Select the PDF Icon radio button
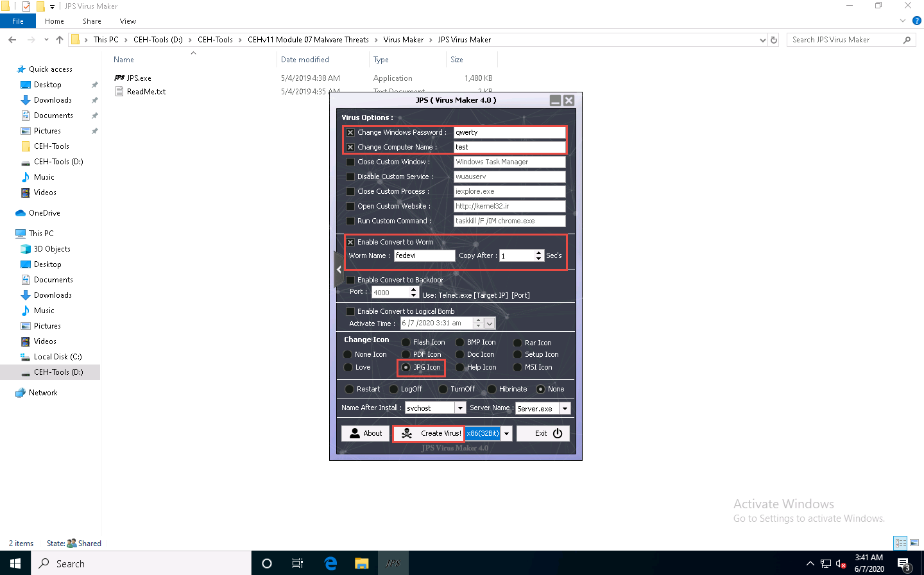Screen dimensions: 924x575 pos(406,354)
